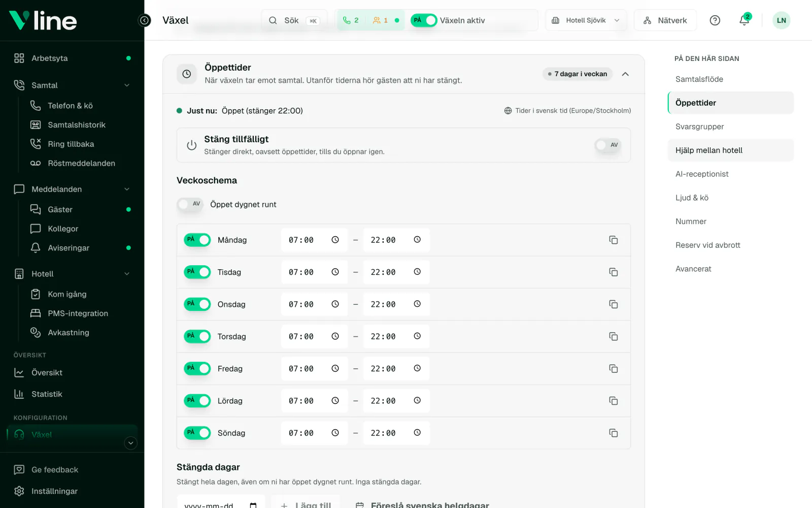
Task: Jump to Samtalsflöde section
Action: pos(699,79)
